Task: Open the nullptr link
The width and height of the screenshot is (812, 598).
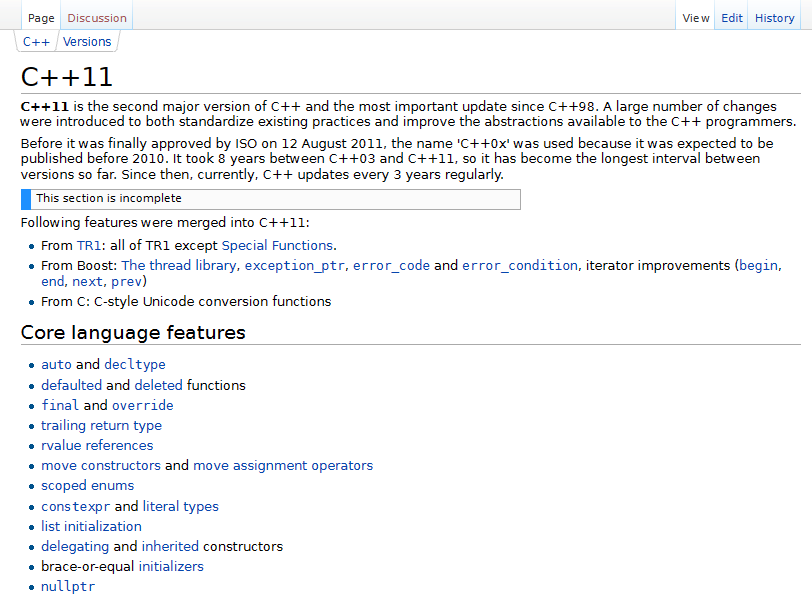Action: tap(68, 586)
